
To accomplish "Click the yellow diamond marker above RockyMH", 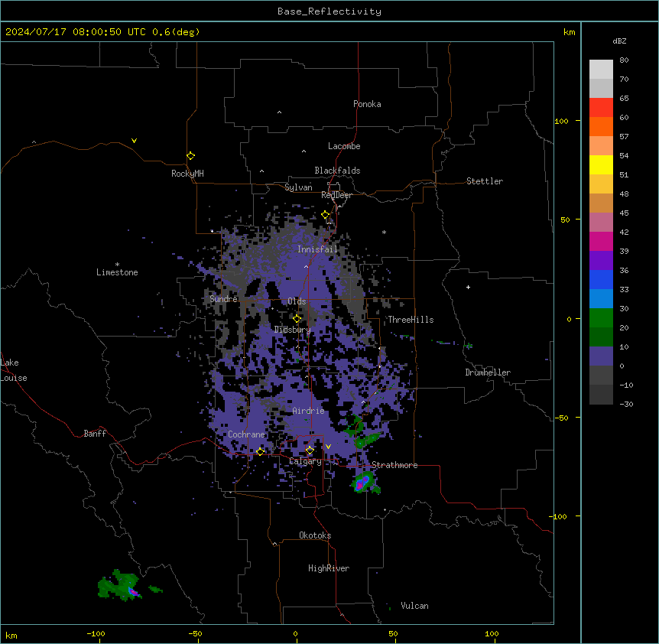I will [190, 156].
